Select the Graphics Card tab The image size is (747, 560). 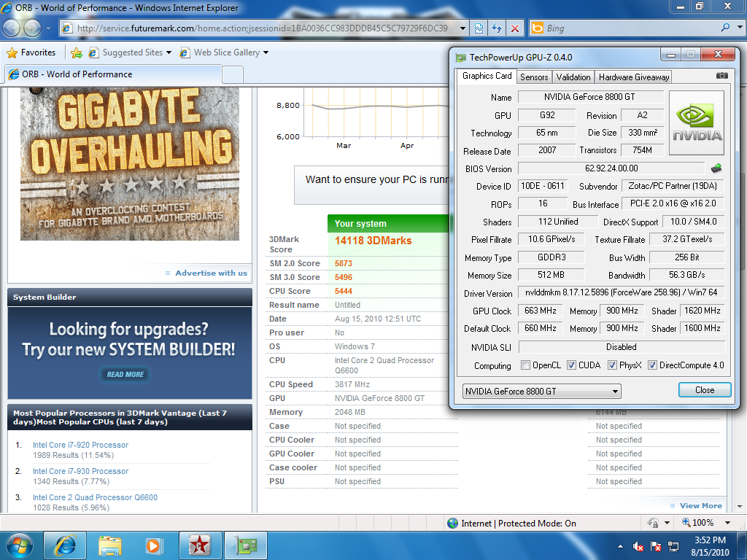coord(487,76)
